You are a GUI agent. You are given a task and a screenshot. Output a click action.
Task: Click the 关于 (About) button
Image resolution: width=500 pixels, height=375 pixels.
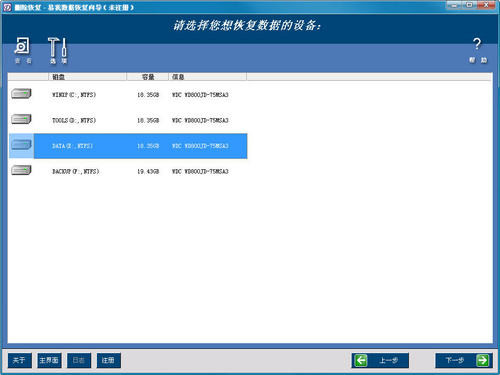tap(20, 360)
